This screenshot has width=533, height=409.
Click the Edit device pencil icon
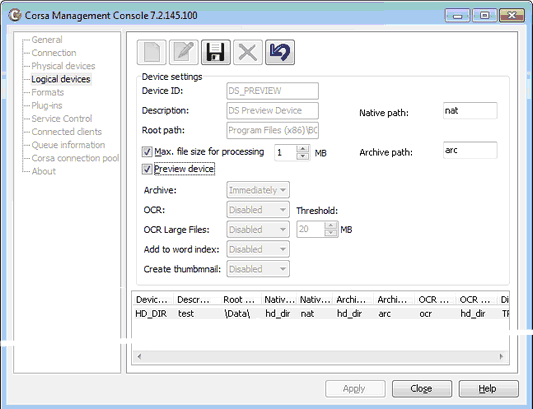coord(184,52)
